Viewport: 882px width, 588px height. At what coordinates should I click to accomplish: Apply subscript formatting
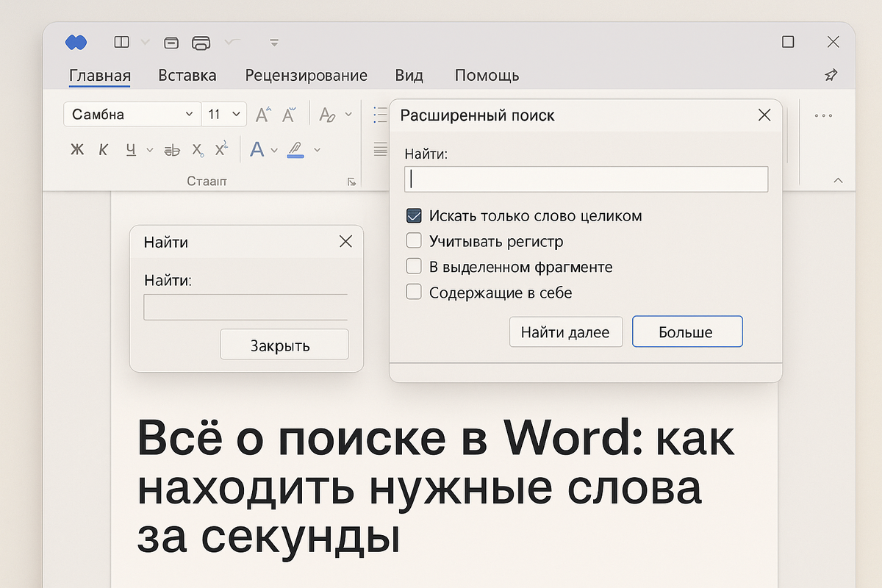point(197,150)
